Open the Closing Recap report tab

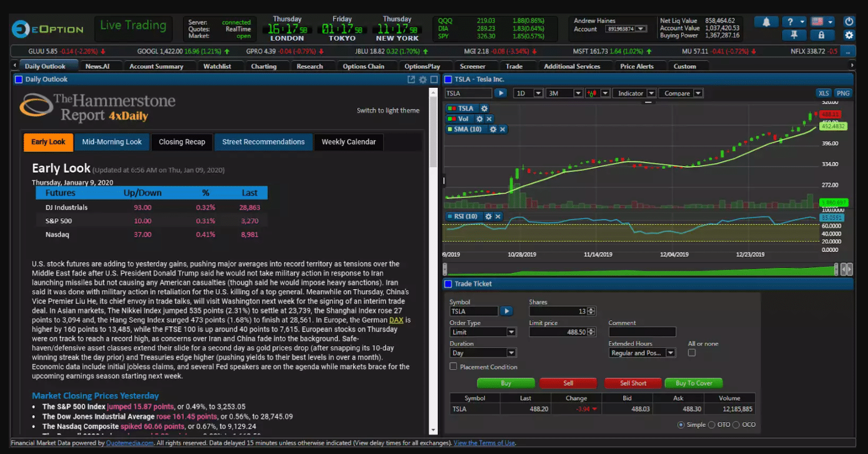pos(182,142)
